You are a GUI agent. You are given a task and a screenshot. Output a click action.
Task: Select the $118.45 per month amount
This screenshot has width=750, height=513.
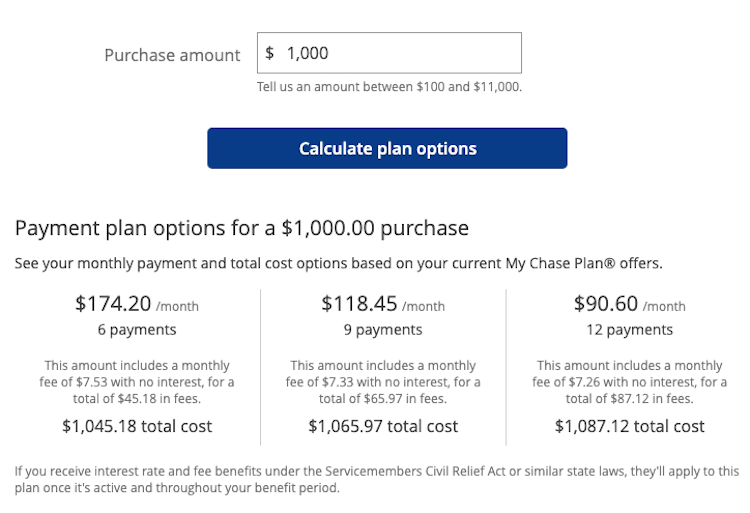(360, 303)
